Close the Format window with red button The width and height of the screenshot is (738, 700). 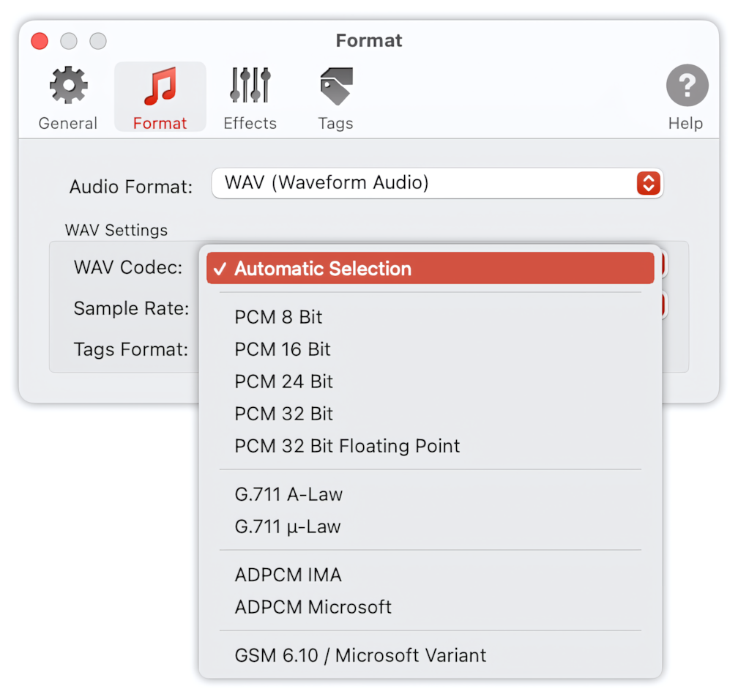click(x=40, y=41)
